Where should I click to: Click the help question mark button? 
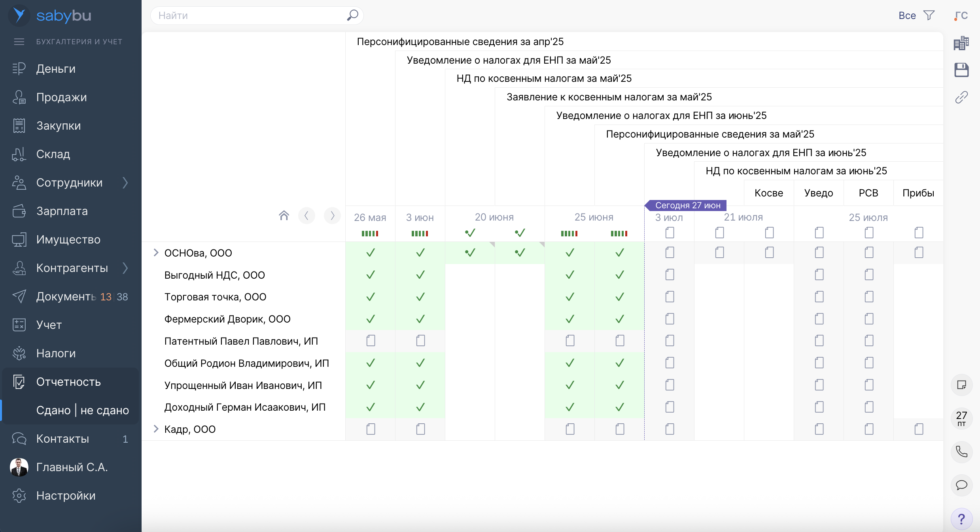pyautogui.click(x=961, y=519)
